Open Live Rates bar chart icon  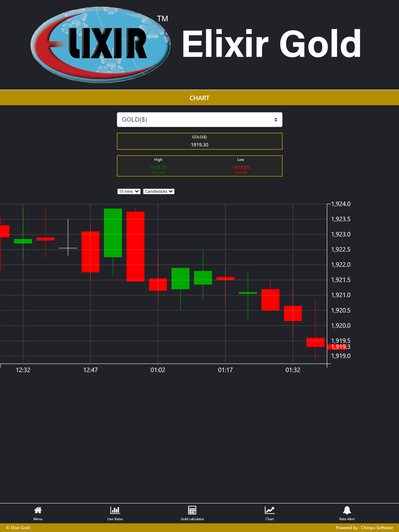[x=115, y=510]
